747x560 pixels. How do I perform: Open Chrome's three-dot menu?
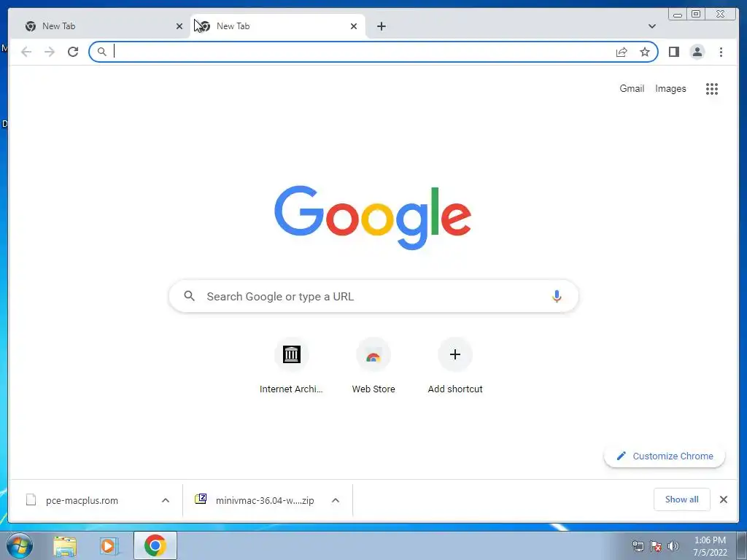click(x=721, y=52)
